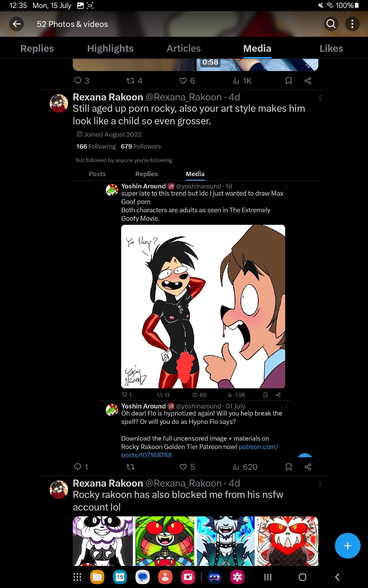
Task: Reply to the post with 3 replies
Action: pos(78,81)
